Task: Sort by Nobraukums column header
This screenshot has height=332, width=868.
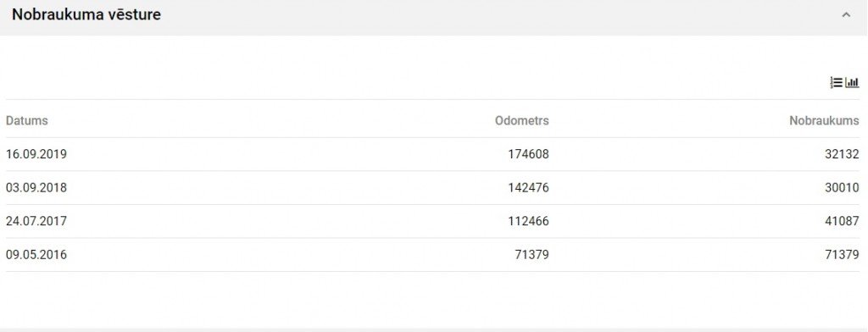Action: pyautogui.click(x=824, y=120)
